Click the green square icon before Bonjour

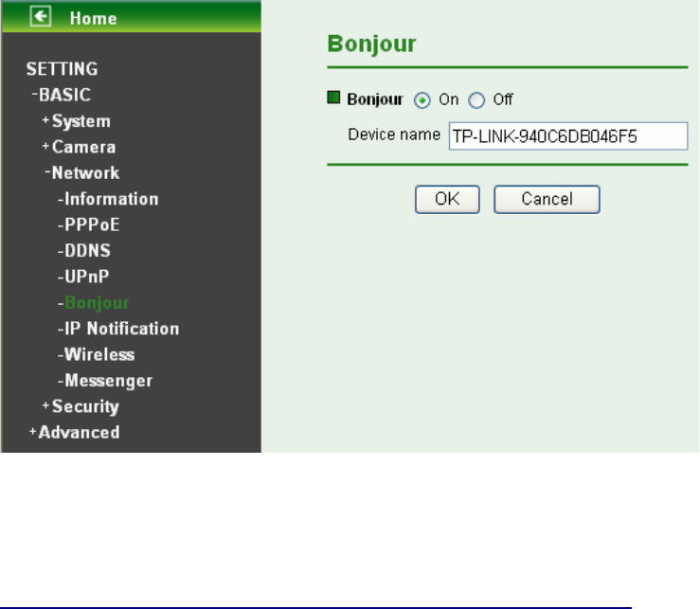pos(333,98)
